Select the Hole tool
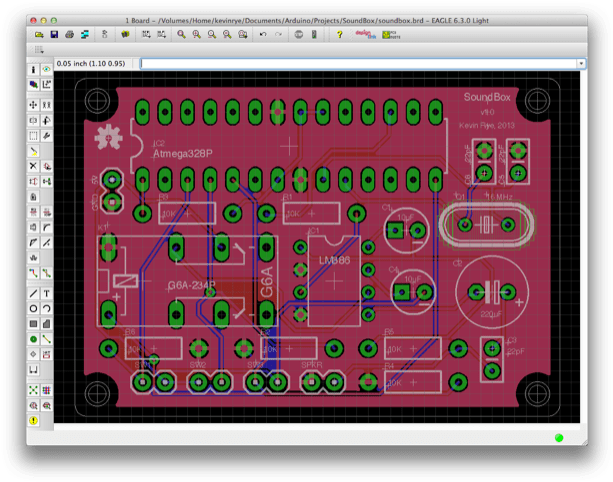 pos(33,354)
